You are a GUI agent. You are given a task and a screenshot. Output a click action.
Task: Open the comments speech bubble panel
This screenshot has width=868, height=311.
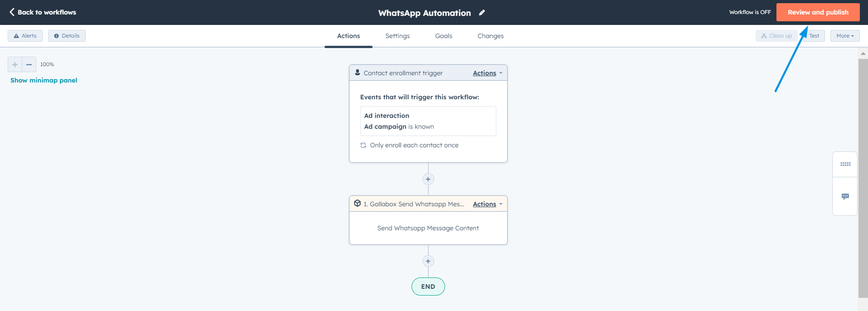click(x=845, y=196)
